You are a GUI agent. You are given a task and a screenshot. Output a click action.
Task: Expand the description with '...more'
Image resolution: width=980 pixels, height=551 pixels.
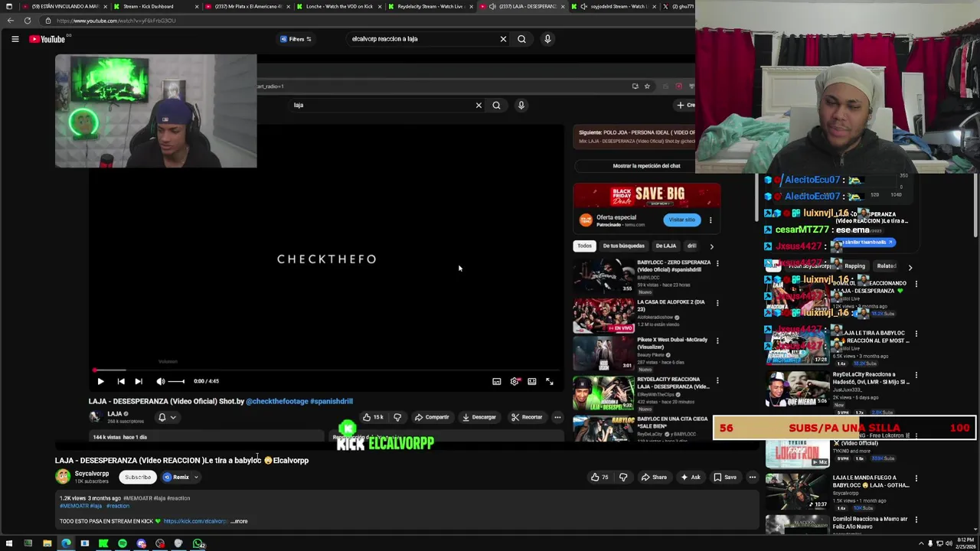239,521
